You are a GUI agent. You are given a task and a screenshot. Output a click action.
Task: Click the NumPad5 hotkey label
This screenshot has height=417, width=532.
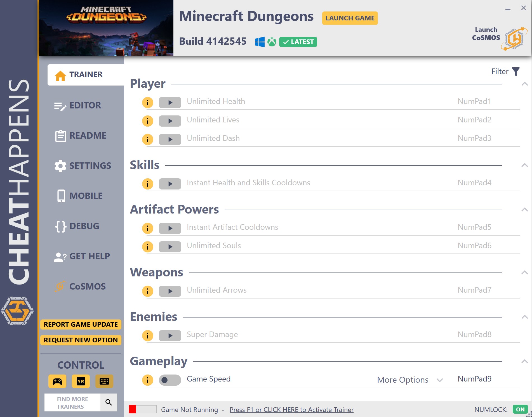[474, 227]
